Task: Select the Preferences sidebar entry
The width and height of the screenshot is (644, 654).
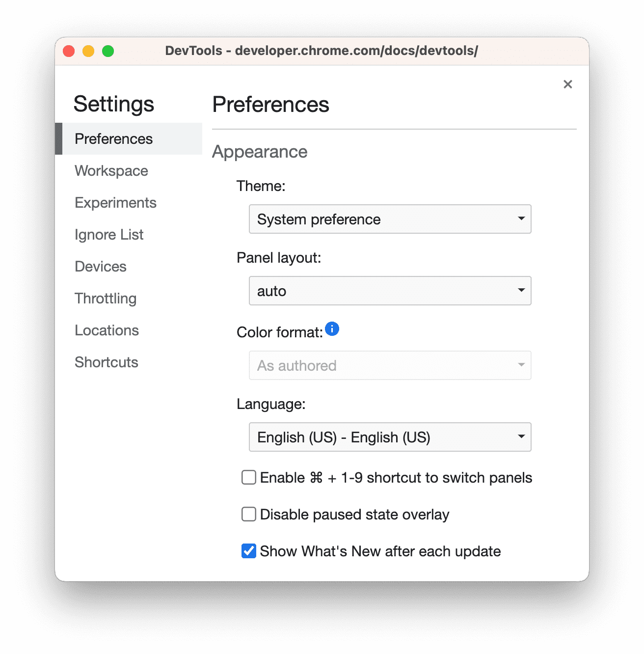Action: 113,138
